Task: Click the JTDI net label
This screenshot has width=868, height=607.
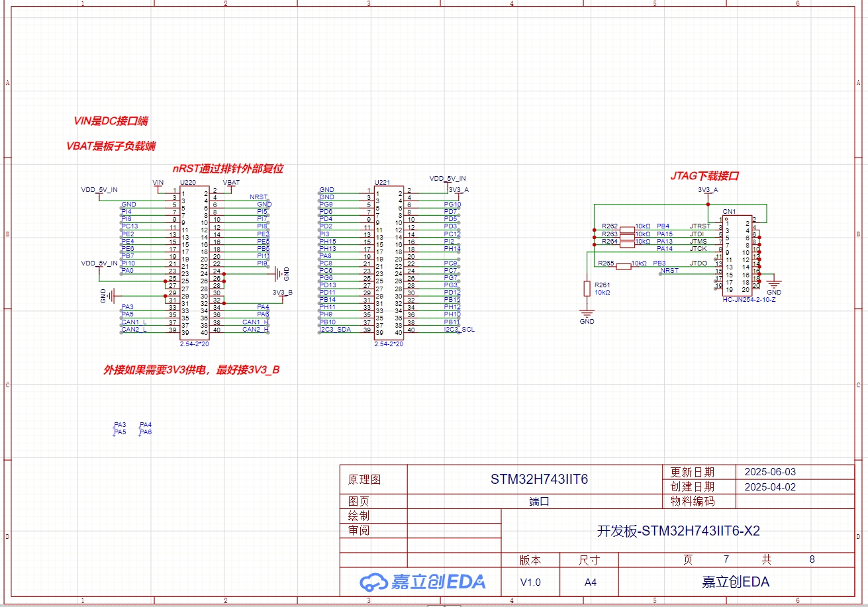Action: pyautogui.click(x=697, y=234)
